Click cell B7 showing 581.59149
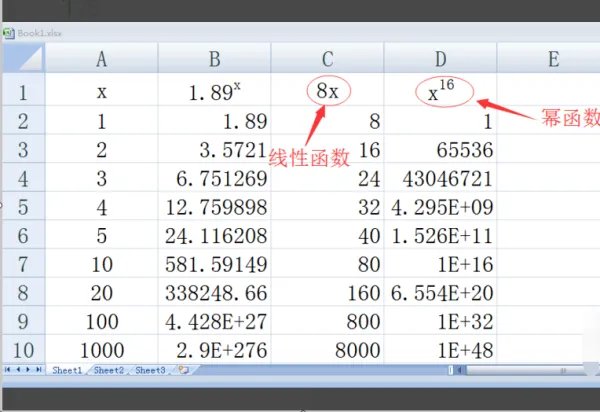 point(214,263)
